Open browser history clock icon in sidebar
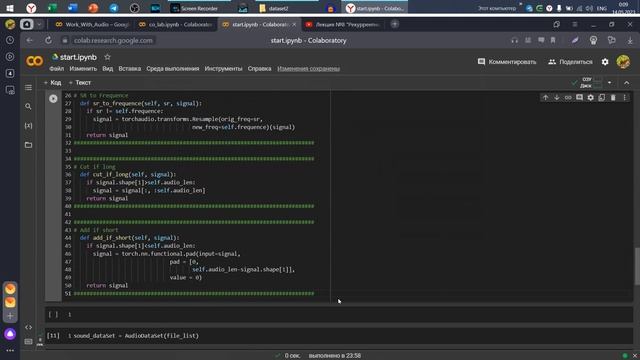This screenshot has height=360, width=640. pos(10,40)
